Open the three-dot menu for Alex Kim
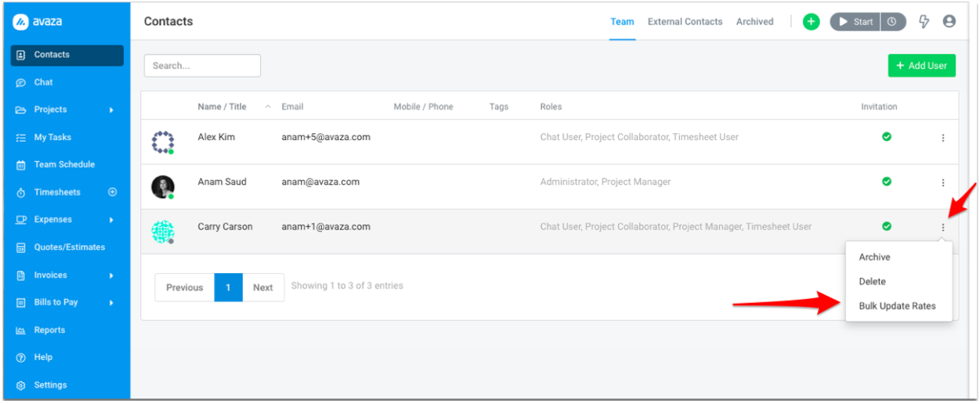 [x=942, y=138]
